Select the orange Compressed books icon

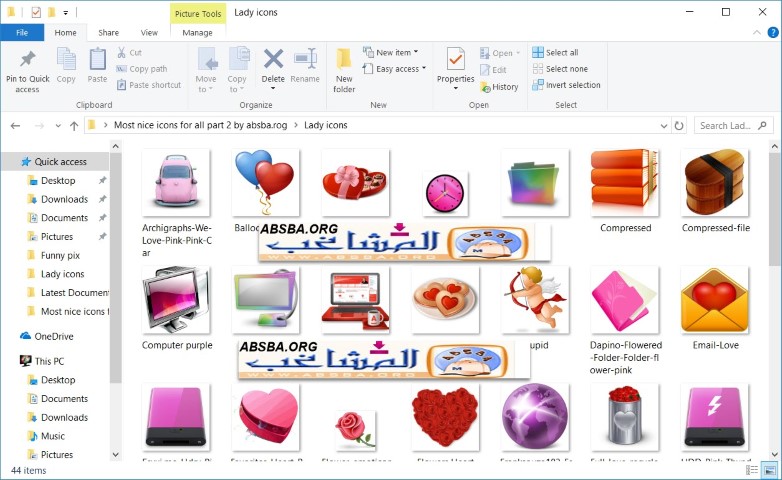pos(624,182)
